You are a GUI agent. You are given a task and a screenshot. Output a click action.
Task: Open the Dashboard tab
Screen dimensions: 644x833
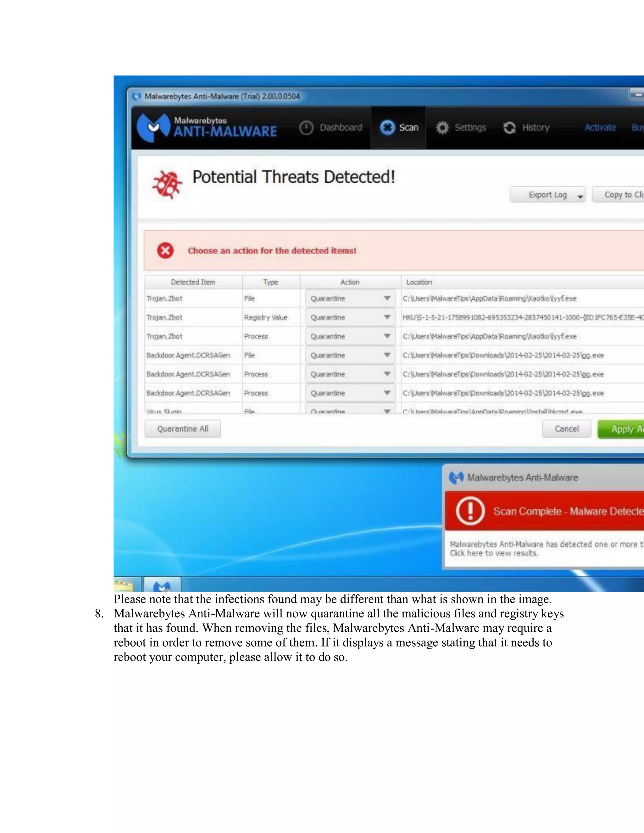coord(330,128)
